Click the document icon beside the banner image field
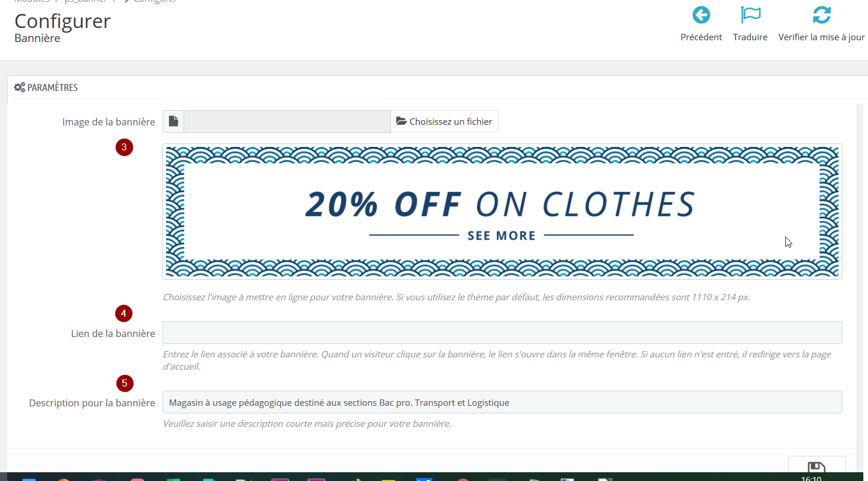The height and width of the screenshot is (481, 868). (173, 121)
